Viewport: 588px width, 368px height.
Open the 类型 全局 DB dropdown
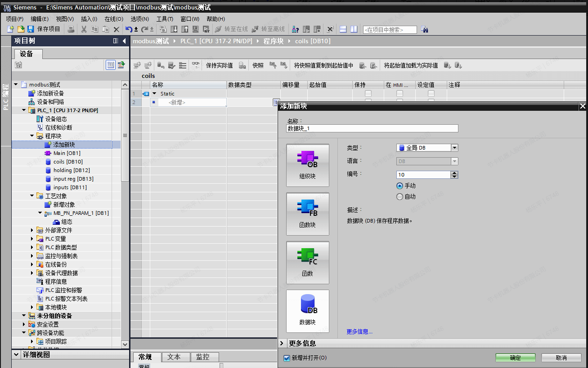pyautogui.click(x=454, y=148)
